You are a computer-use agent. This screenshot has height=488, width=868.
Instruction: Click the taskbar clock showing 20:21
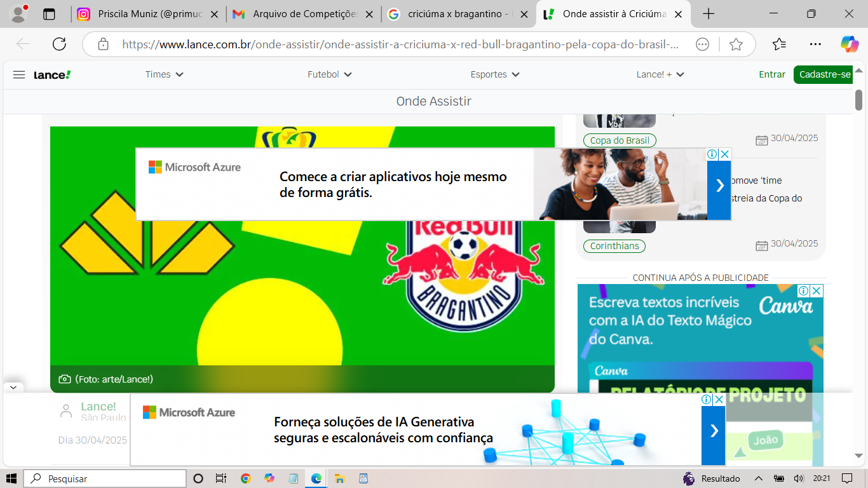[822, 478]
